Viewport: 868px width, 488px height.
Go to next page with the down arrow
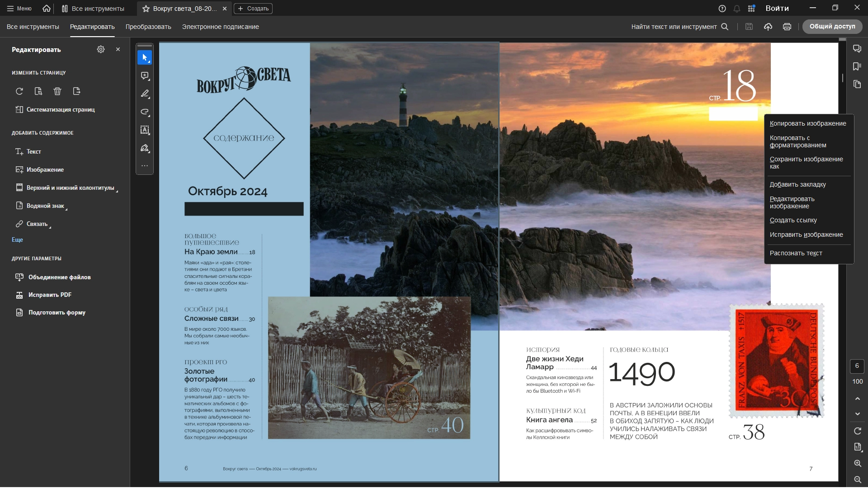click(x=858, y=414)
